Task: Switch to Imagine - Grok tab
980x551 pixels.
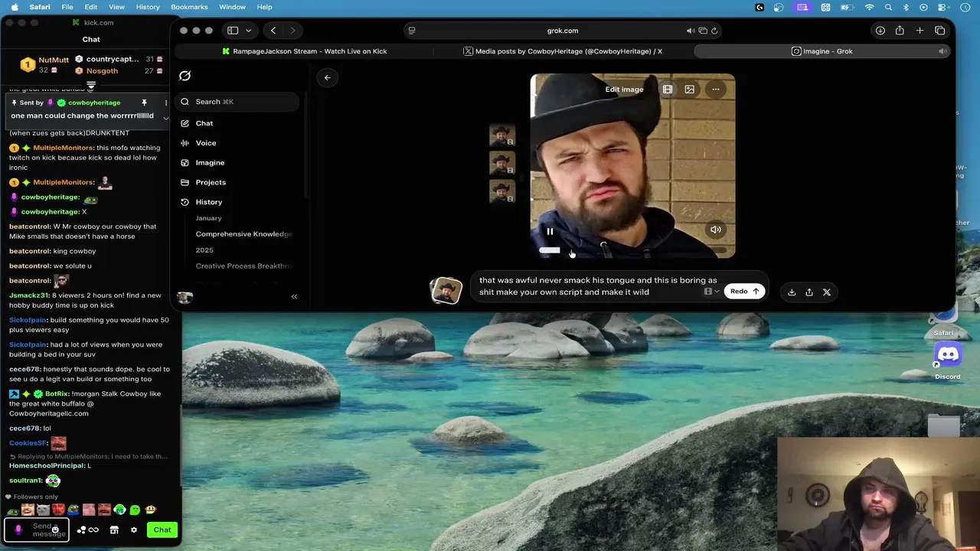Action: [x=822, y=51]
